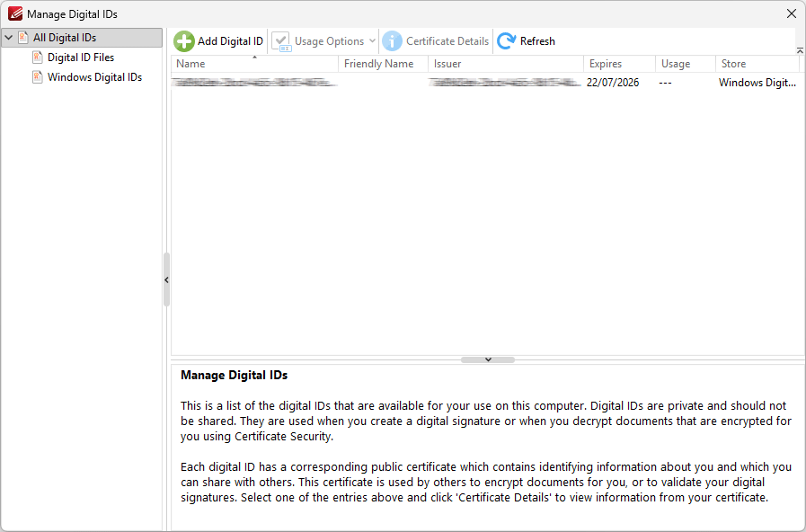806x532 pixels.
Task: Sort by the Expires column header
Action: tap(619, 64)
